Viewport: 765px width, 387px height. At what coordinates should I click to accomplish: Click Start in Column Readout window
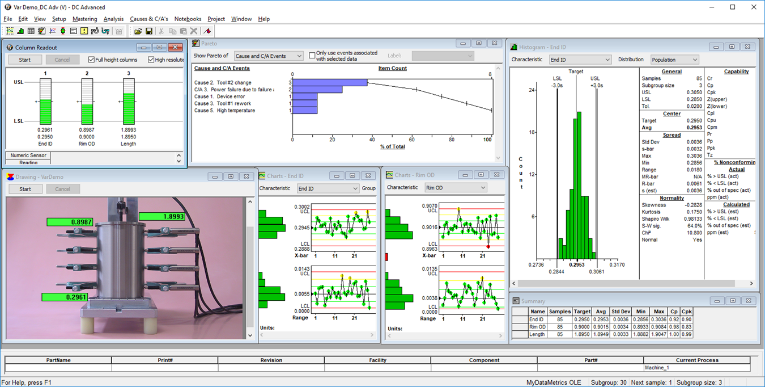coord(24,60)
